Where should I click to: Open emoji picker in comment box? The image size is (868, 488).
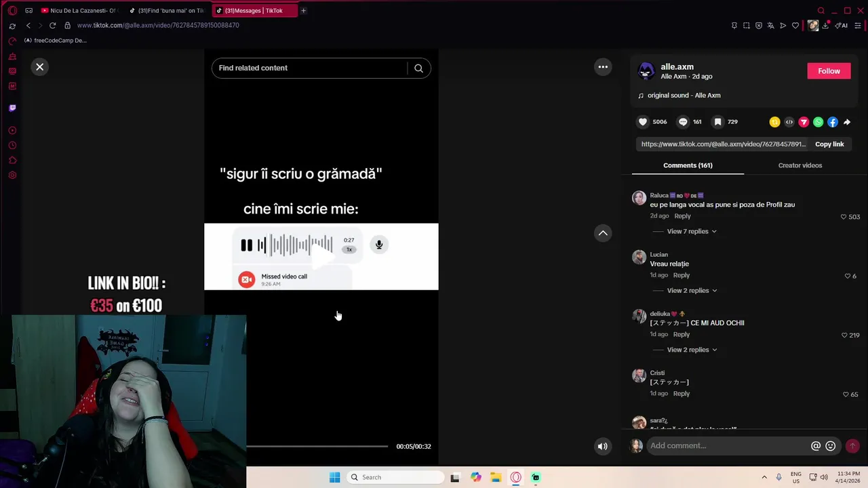click(831, 446)
